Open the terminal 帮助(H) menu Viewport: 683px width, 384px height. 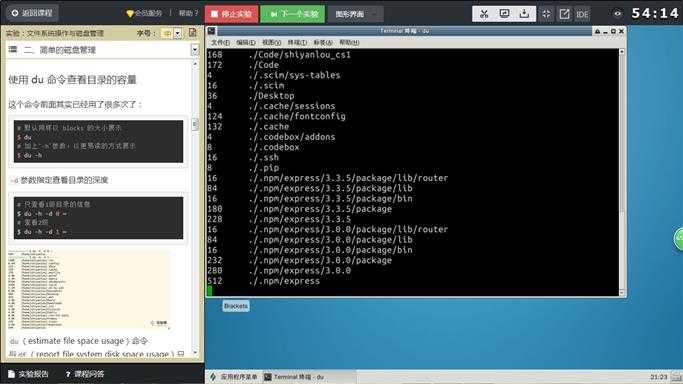click(349, 42)
